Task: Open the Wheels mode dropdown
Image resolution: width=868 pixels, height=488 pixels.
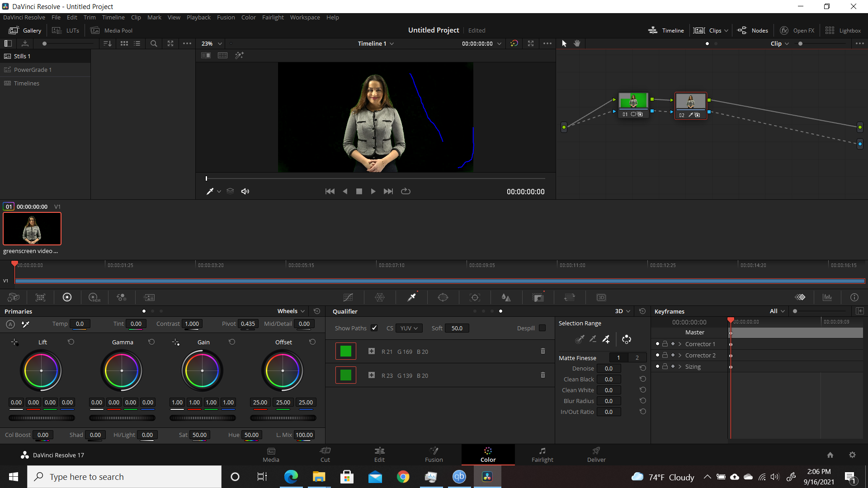Action: (x=291, y=311)
